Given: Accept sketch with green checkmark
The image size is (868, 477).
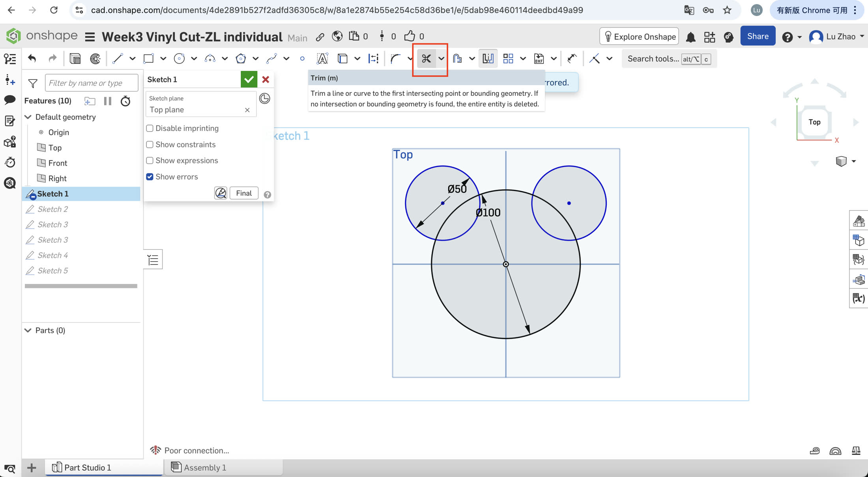Looking at the screenshot, I should click(x=249, y=79).
